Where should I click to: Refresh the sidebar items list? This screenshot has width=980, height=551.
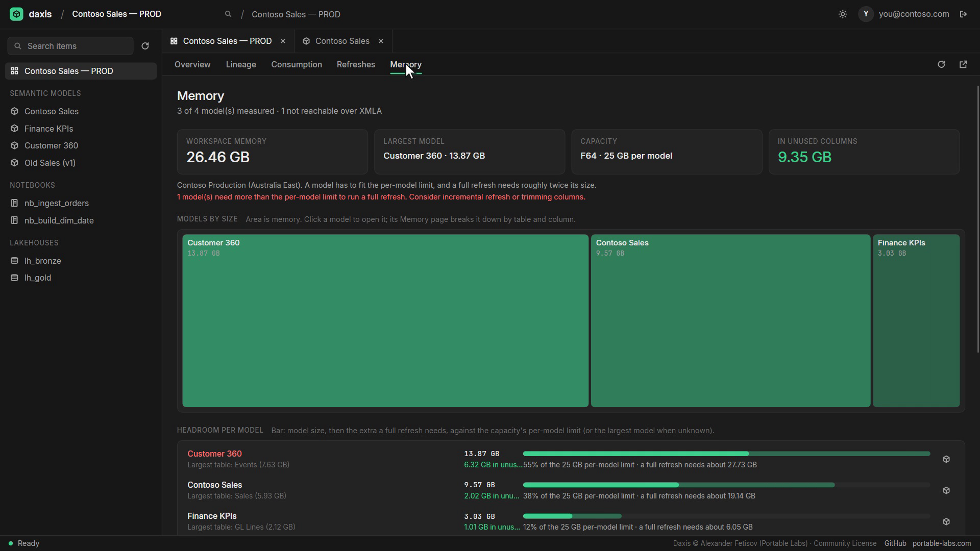pyautogui.click(x=145, y=46)
